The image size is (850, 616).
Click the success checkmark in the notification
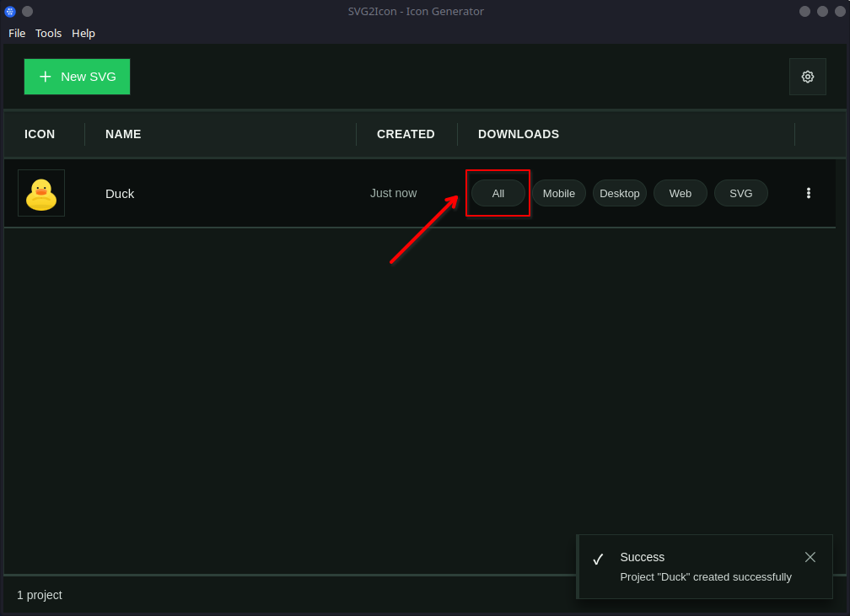point(598,558)
